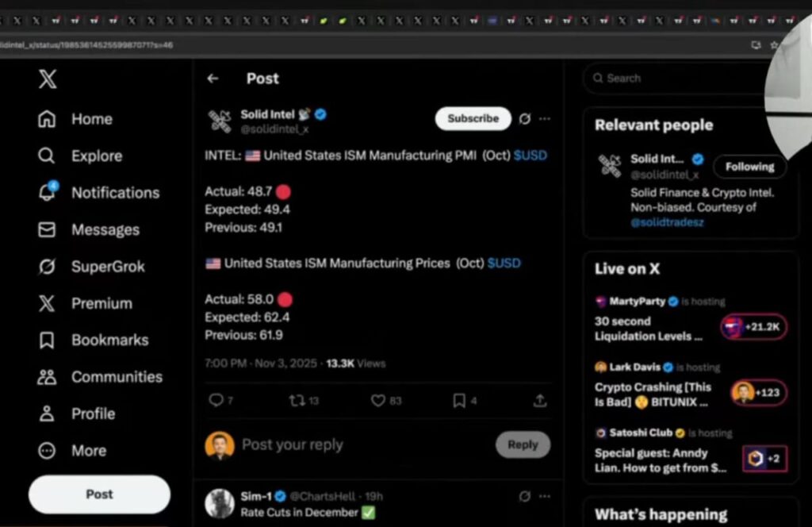Toggle the Following button for Solid Intel
This screenshot has height=527, width=812.
tap(749, 167)
